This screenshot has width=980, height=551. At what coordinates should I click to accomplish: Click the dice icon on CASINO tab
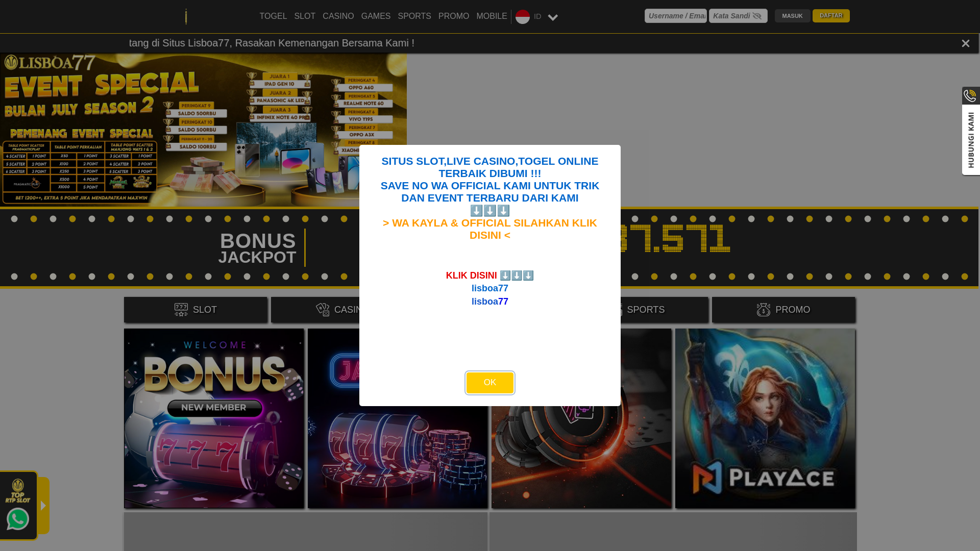coord(323,310)
